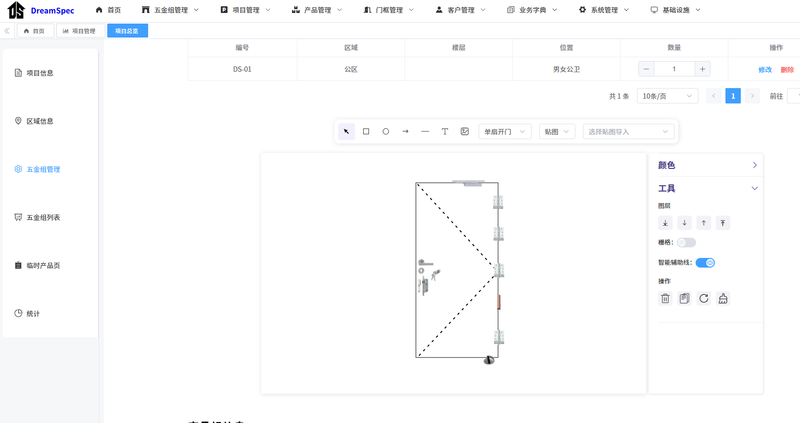Collapse sidebar with double-chevron icon
The width and height of the screenshot is (800, 423).
pos(7,31)
